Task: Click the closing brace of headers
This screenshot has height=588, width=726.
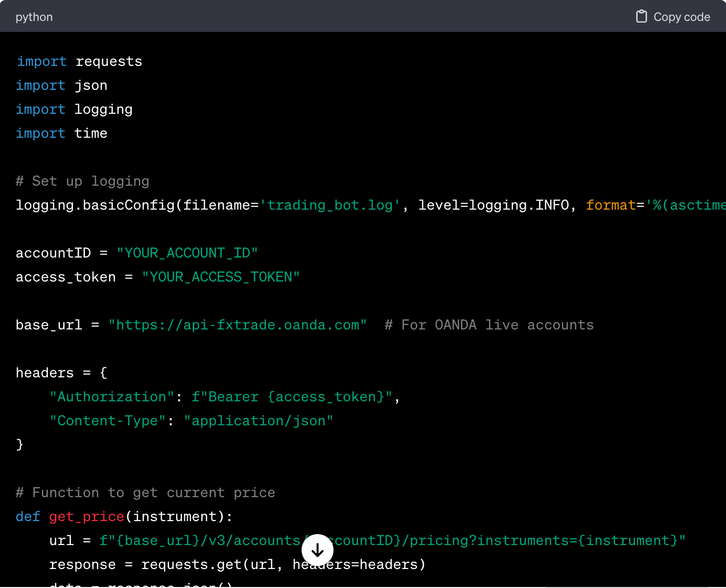Action: click(19, 445)
